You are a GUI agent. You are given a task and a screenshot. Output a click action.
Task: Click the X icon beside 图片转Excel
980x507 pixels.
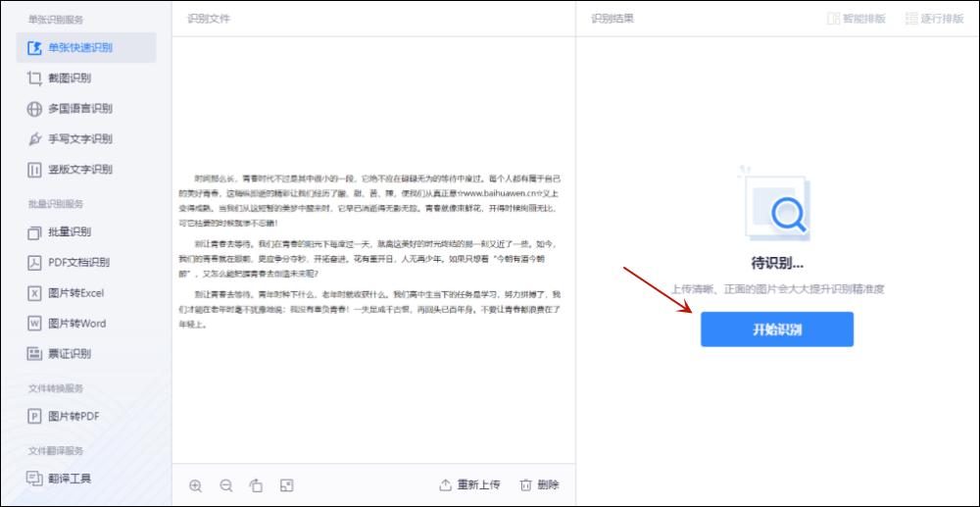[x=34, y=293]
